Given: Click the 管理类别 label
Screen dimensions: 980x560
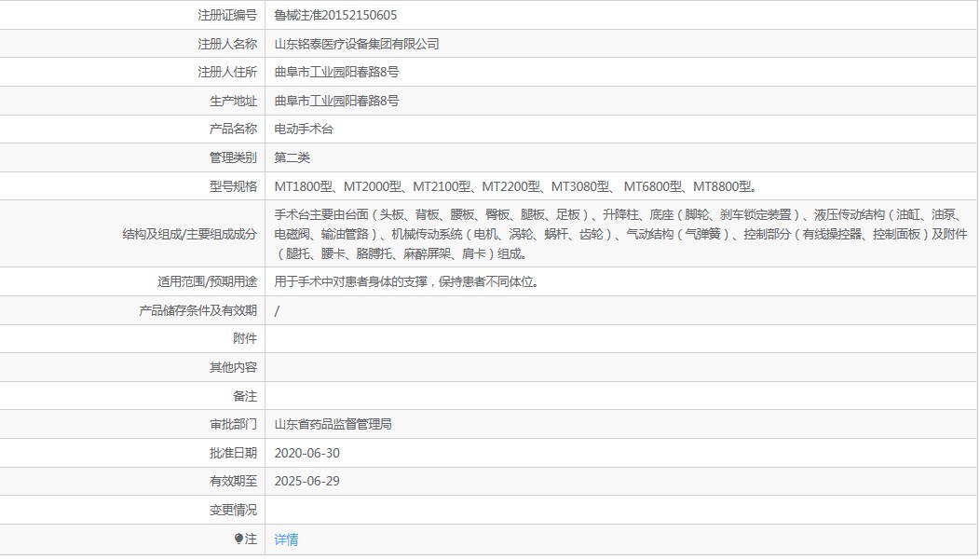Looking at the screenshot, I should click(x=234, y=158).
